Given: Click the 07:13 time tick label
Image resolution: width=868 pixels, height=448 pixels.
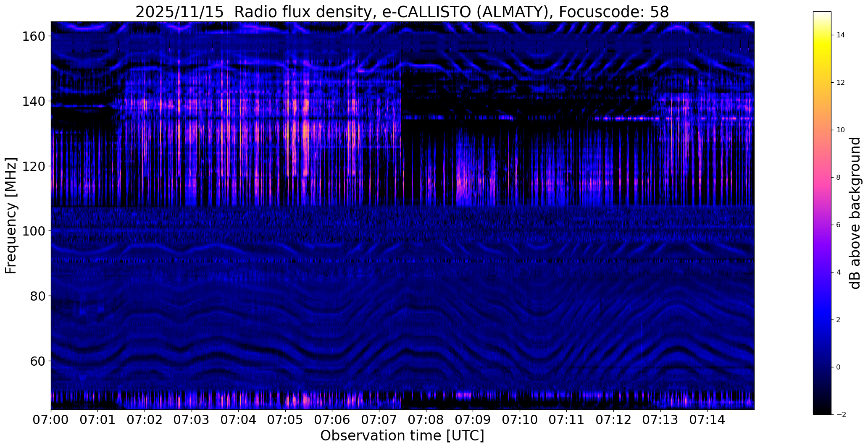Looking at the screenshot, I should pos(660,419).
